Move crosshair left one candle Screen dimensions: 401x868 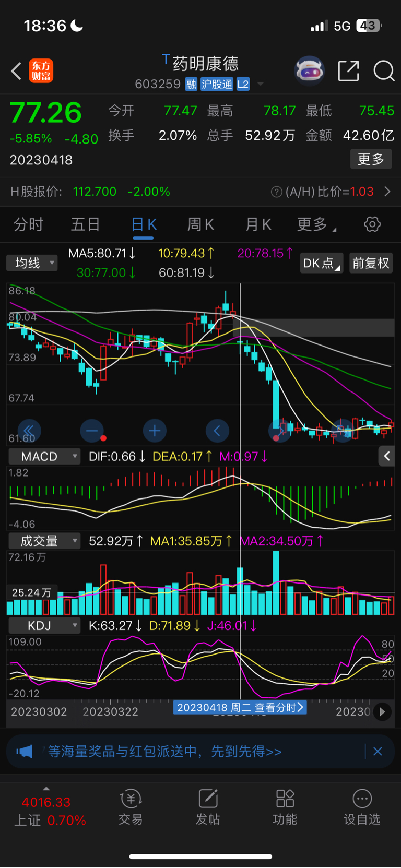217,431
